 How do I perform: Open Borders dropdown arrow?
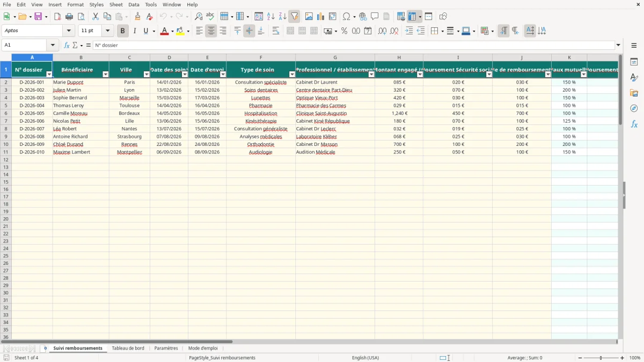pyautogui.click(x=442, y=31)
